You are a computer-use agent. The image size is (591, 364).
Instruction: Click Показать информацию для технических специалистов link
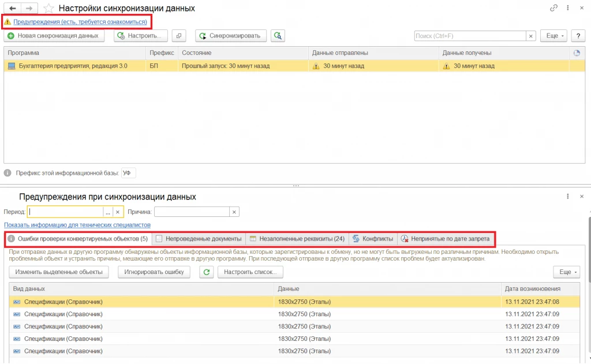[x=77, y=225]
